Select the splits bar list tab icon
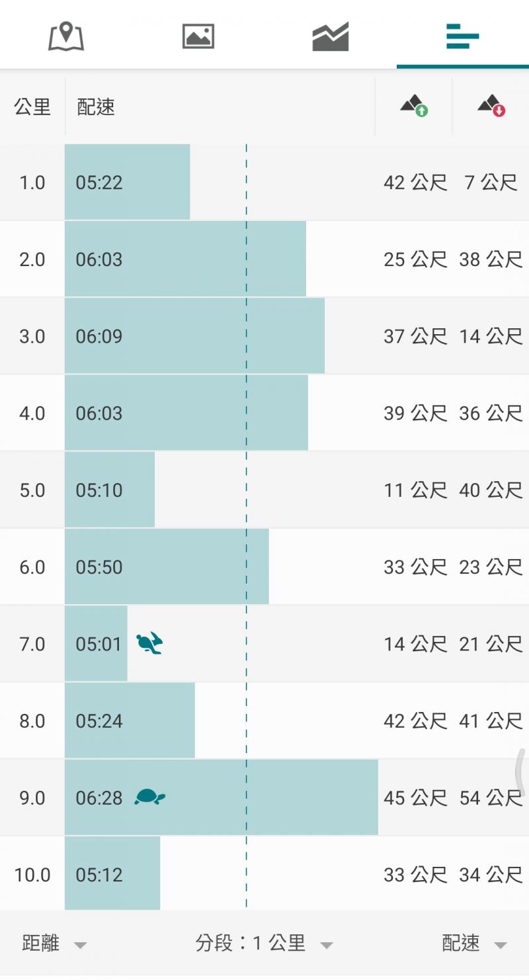 click(x=462, y=36)
